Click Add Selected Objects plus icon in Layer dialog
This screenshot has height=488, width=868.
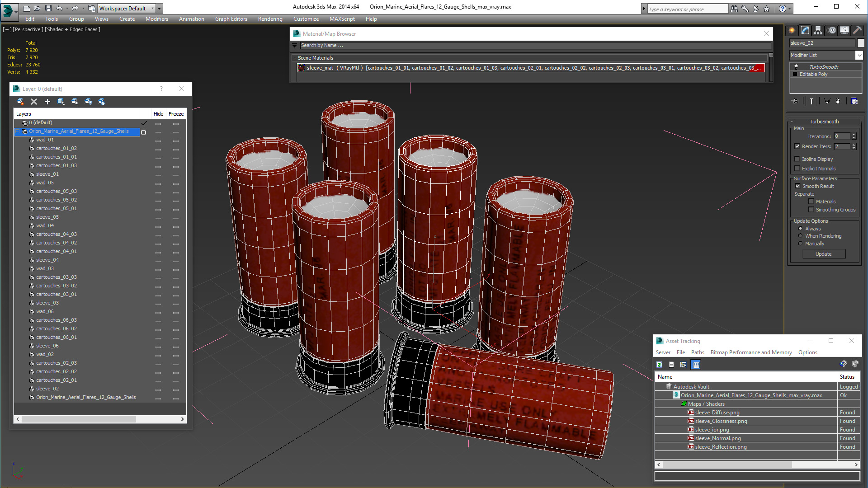pyautogui.click(x=47, y=102)
